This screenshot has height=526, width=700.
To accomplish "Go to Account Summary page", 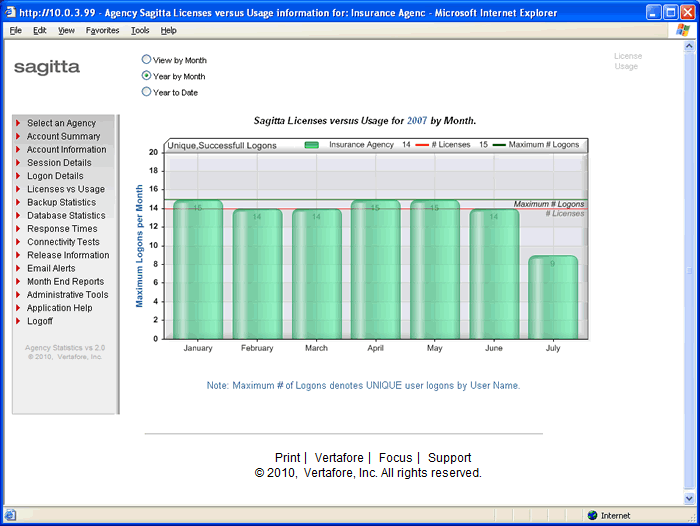I will pos(63,136).
